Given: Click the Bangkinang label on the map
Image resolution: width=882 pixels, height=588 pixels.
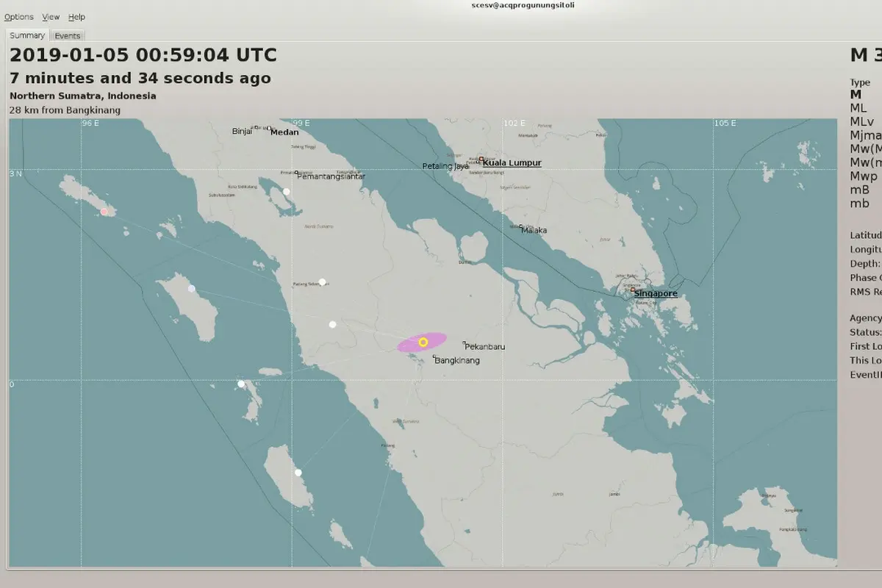Looking at the screenshot, I should [x=457, y=361].
